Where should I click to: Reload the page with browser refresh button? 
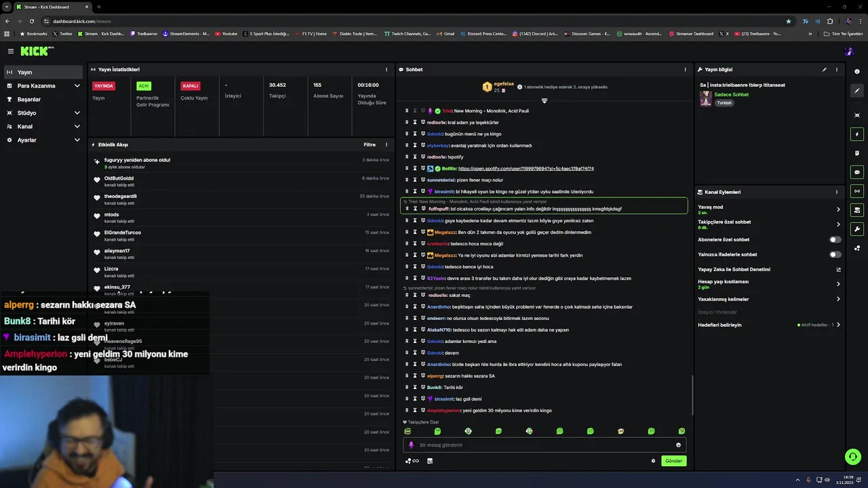coord(31,21)
